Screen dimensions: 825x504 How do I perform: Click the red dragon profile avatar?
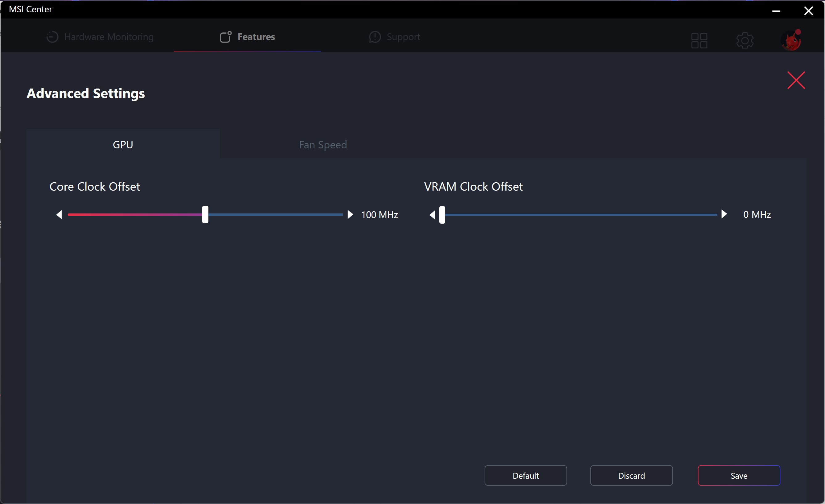(791, 40)
